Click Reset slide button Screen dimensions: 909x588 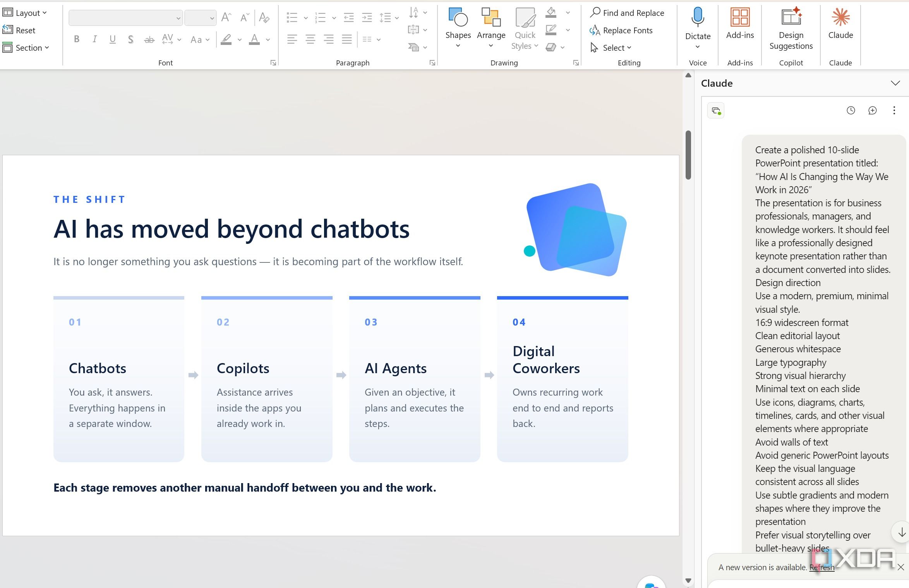pos(19,30)
